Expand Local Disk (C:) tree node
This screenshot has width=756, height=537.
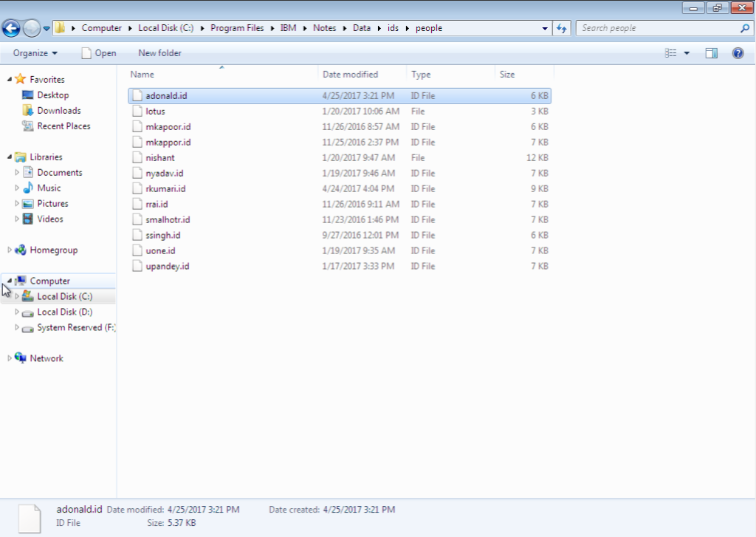tap(17, 296)
